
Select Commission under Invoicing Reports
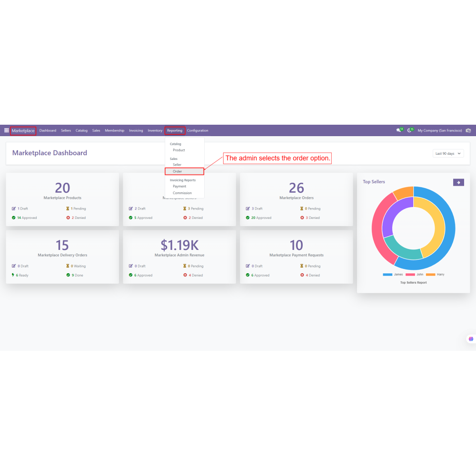pyautogui.click(x=182, y=193)
